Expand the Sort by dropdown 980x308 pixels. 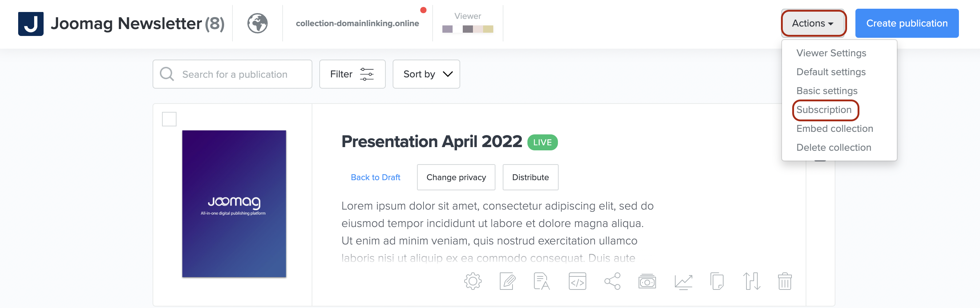[x=426, y=74]
